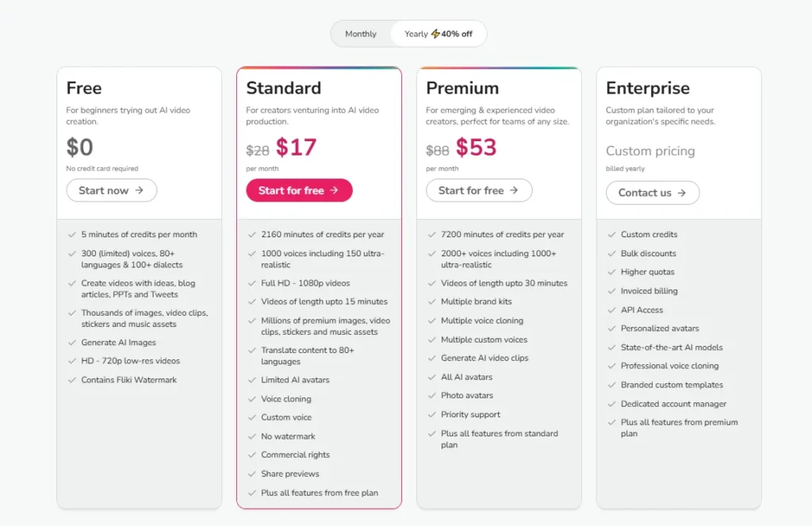812x526 pixels.
Task: Select the Yearly 40% off billing option
Action: click(438, 34)
